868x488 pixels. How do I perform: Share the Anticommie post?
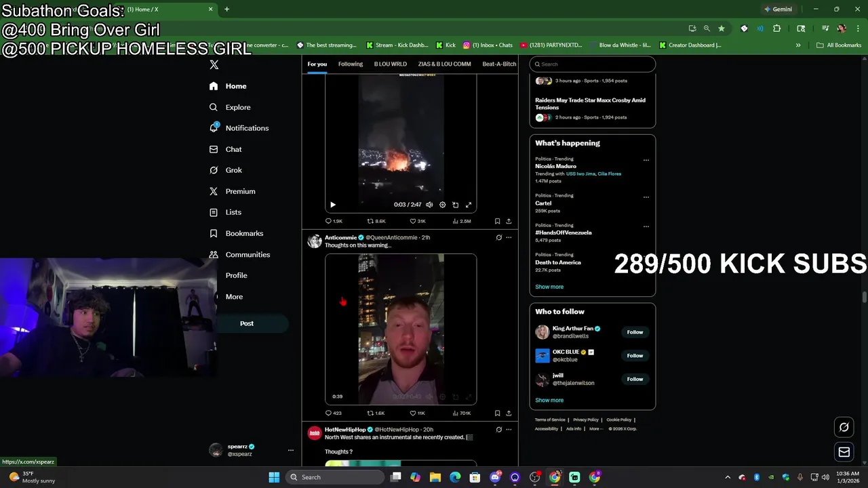(x=509, y=413)
